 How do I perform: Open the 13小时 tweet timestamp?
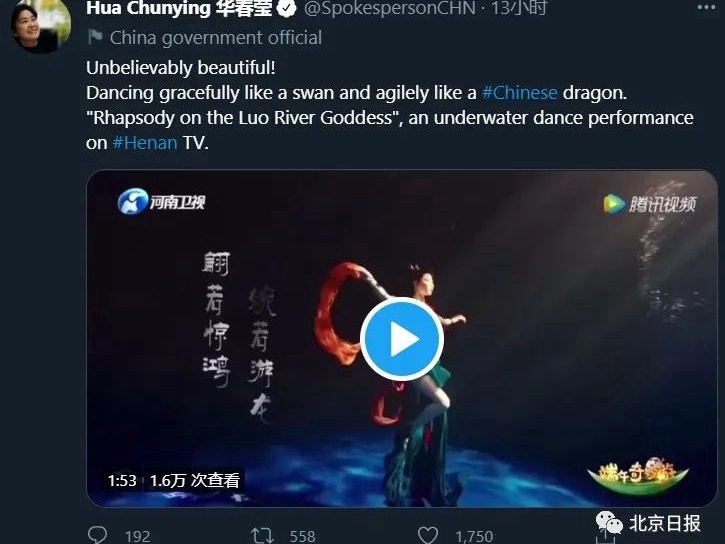click(519, 8)
